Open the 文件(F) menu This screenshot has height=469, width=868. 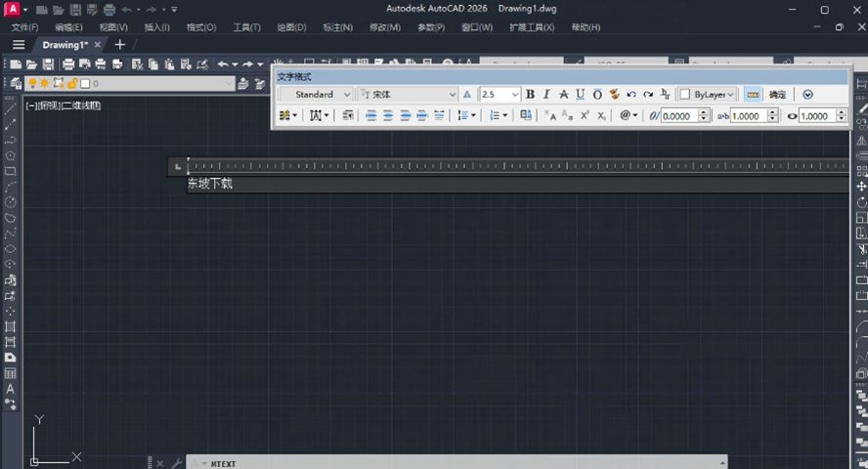(24, 27)
